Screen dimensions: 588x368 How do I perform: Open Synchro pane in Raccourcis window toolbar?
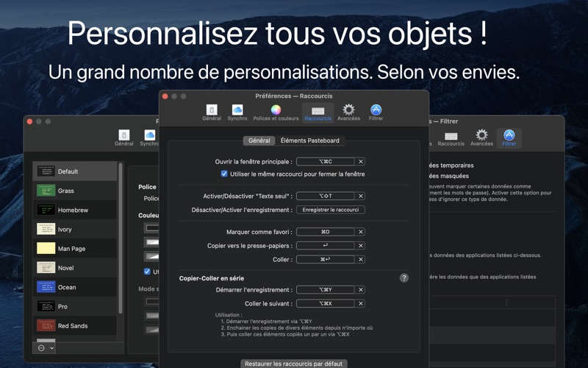237,113
